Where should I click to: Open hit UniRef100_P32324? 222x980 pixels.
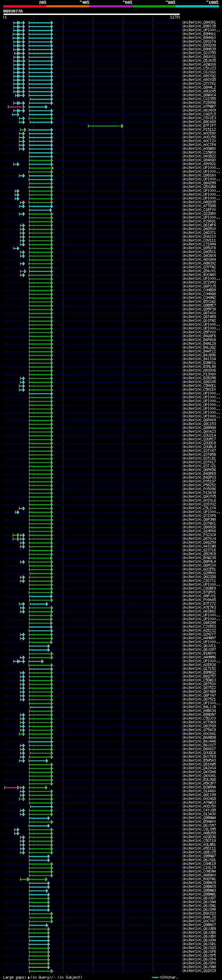[199, 535]
